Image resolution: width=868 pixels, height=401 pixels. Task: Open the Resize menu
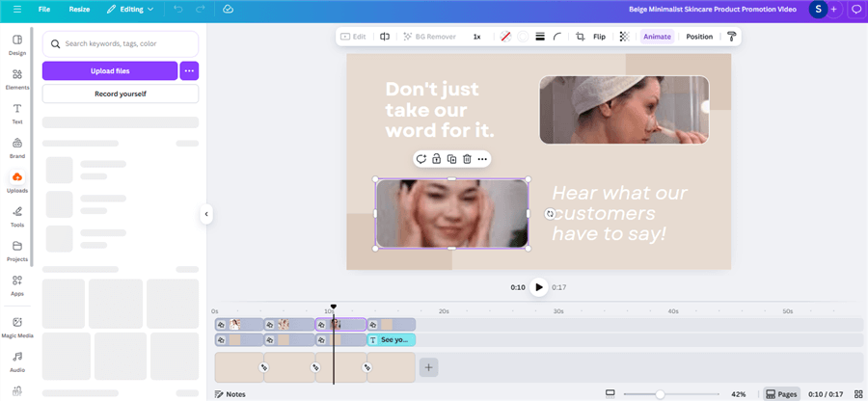click(80, 10)
